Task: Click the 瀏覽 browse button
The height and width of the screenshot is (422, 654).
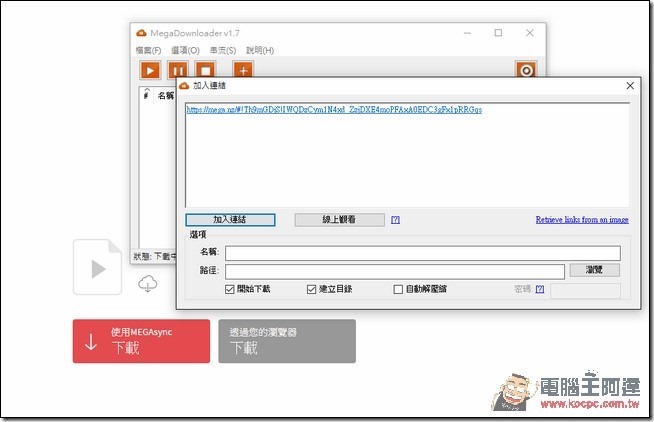Action: (594, 270)
